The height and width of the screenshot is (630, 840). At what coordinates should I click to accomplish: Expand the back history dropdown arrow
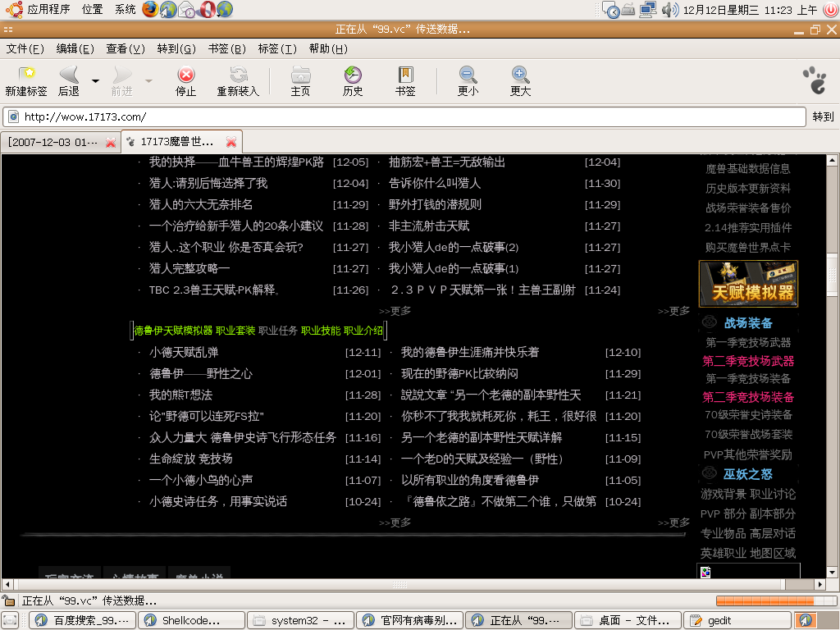(x=95, y=81)
